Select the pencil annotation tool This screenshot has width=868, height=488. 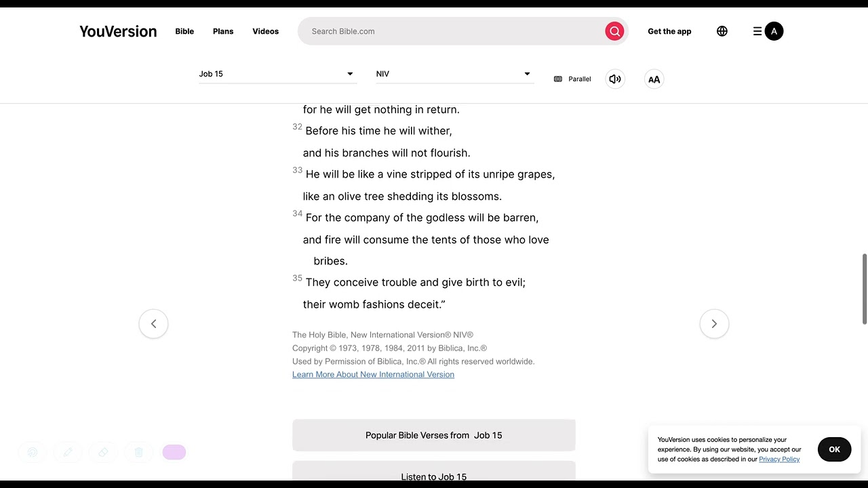click(x=68, y=452)
